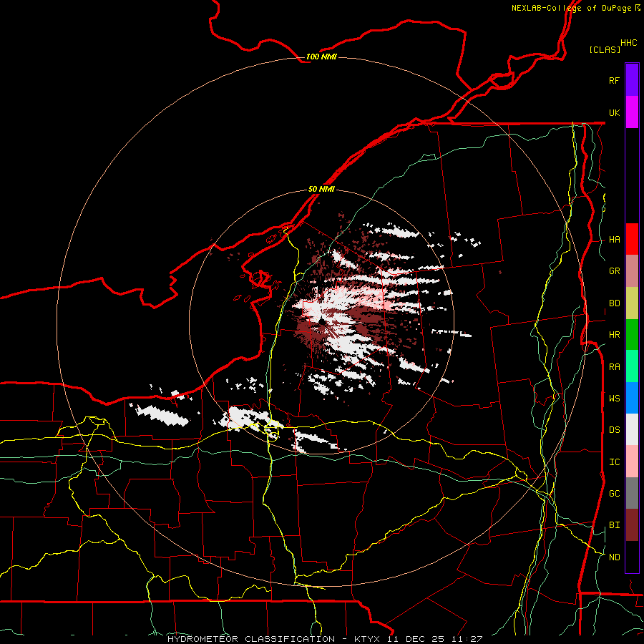Click the DS legend label
This screenshot has width=644, height=644.
[x=614, y=430]
